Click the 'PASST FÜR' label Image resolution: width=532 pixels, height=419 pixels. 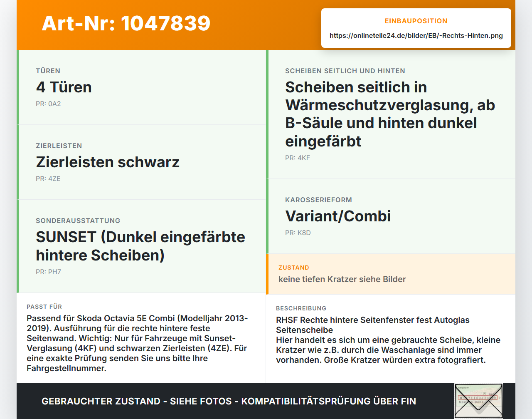pos(44,307)
